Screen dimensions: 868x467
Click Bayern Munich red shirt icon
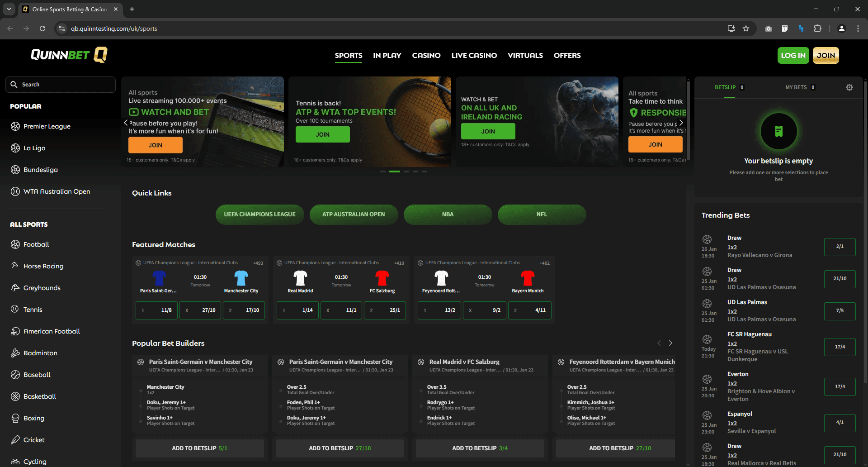[528, 278]
